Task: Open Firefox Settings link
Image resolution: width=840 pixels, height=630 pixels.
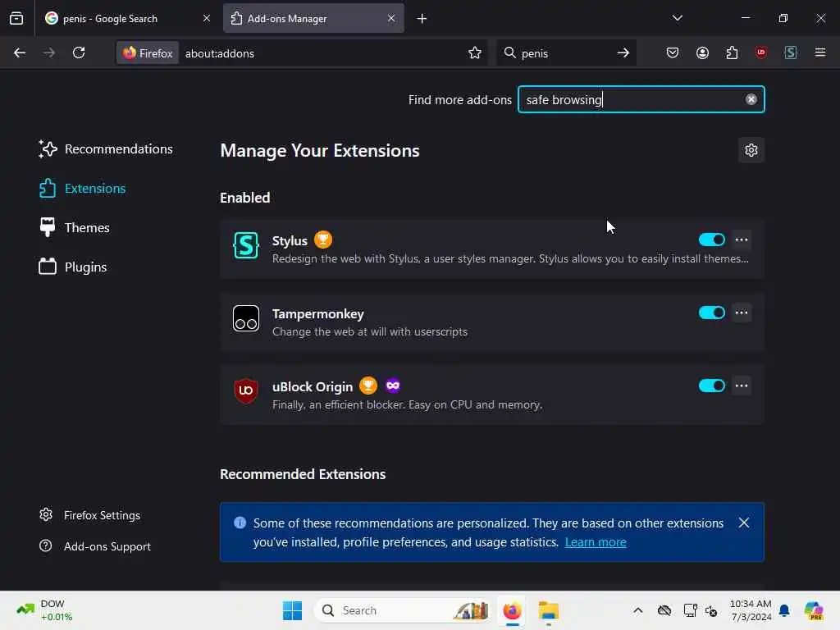Action: tap(89, 515)
